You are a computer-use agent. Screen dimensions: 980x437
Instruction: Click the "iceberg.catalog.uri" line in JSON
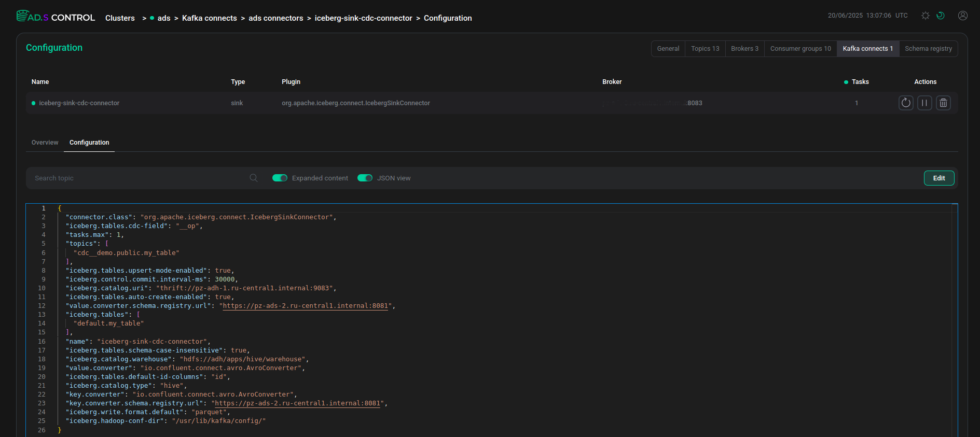click(201, 288)
